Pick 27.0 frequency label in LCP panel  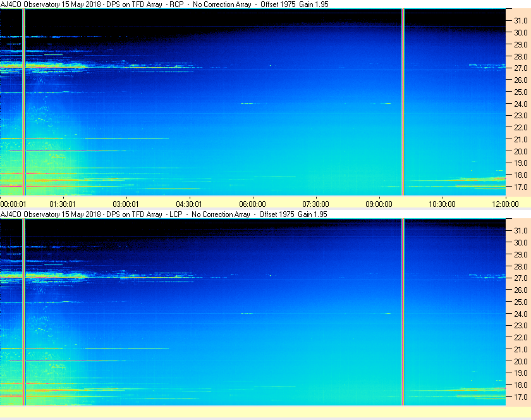click(521, 278)
